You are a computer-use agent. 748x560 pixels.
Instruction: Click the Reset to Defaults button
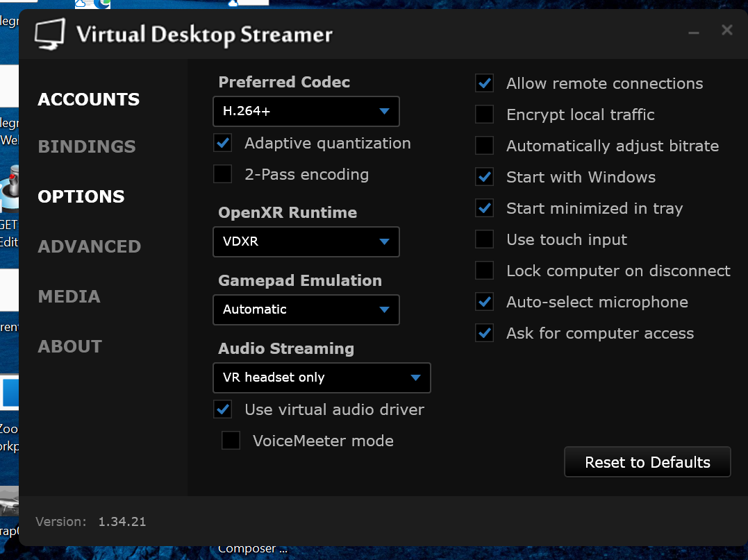(x=647, y=462)
